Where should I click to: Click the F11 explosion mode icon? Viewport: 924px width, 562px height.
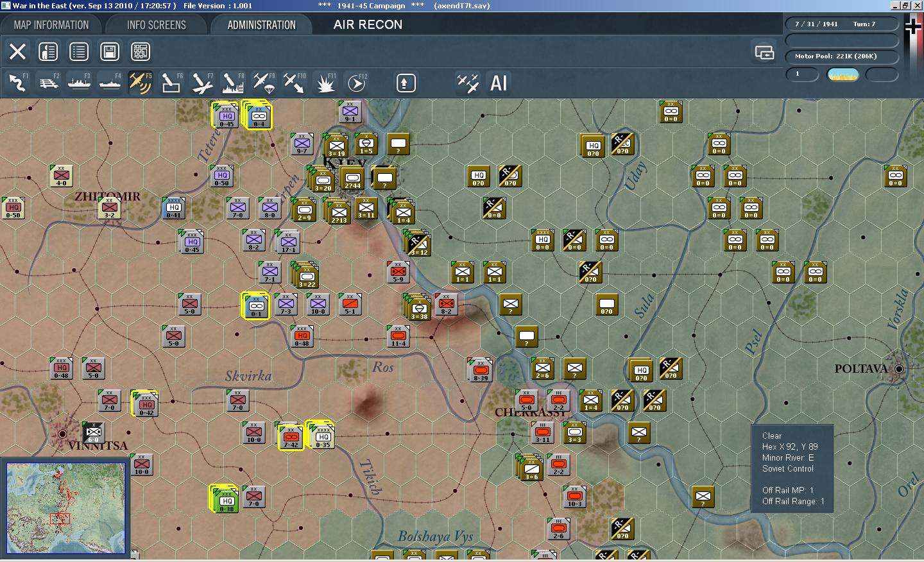(325, 83)
